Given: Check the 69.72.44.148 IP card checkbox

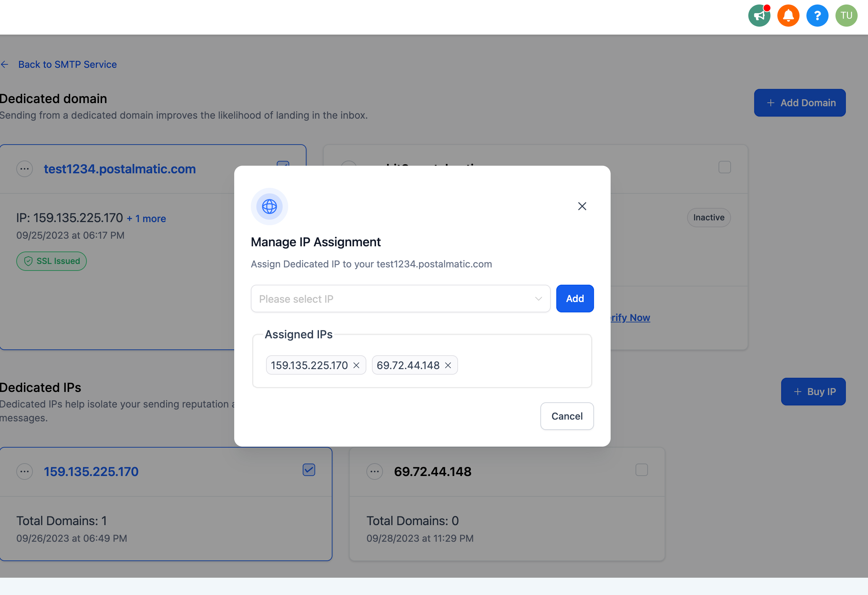Looking at the screenshot, I should point(642,470).
